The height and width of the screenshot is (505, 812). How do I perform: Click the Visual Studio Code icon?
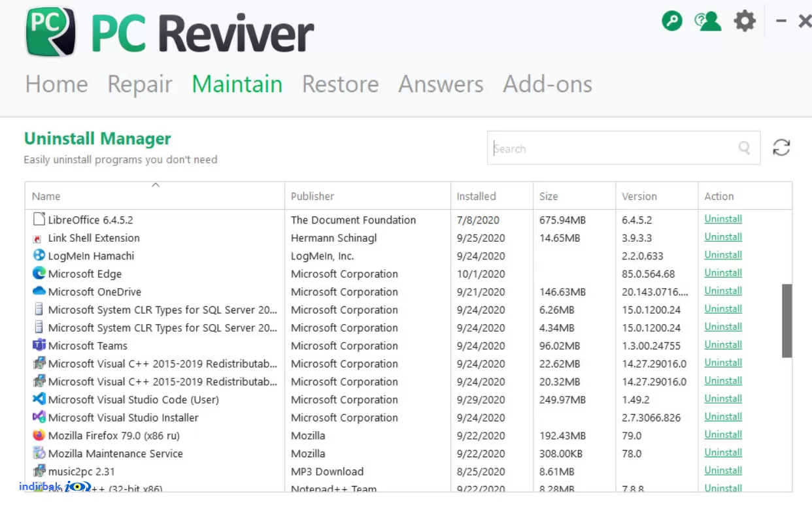(x=39, y=399)
